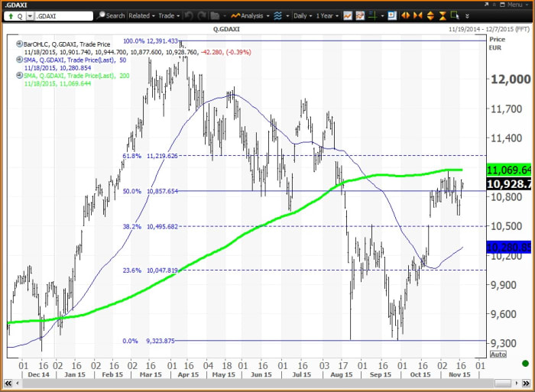Click the 61.8% 11,219.626 Fibonacci label

click(150, 156)
